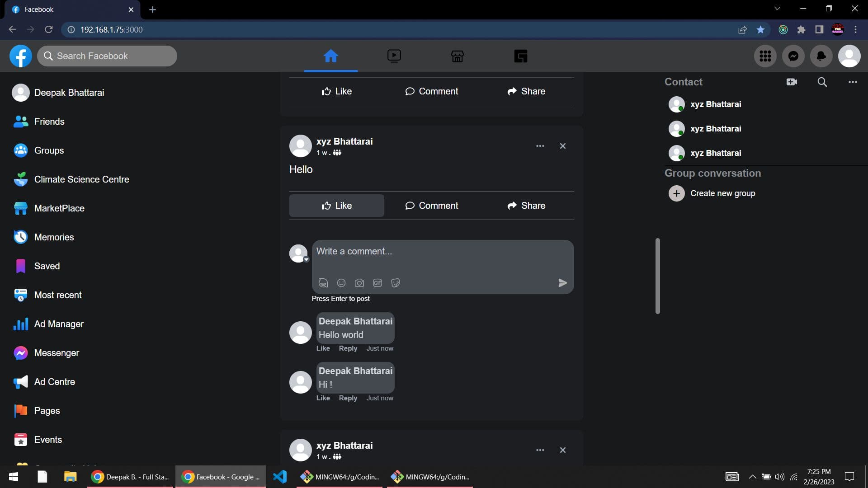Switch to the Gaming tab
Viewport: 868px width, 488px height.
coord(520,56)
